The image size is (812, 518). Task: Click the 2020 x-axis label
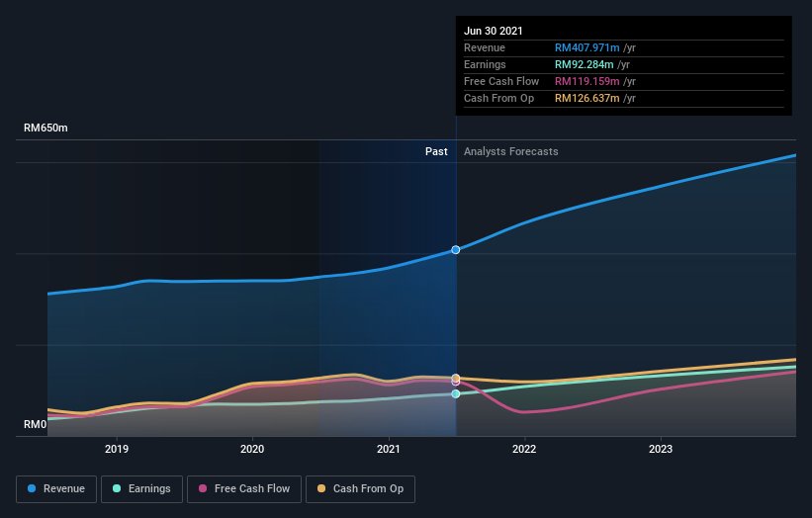(252, 449)
